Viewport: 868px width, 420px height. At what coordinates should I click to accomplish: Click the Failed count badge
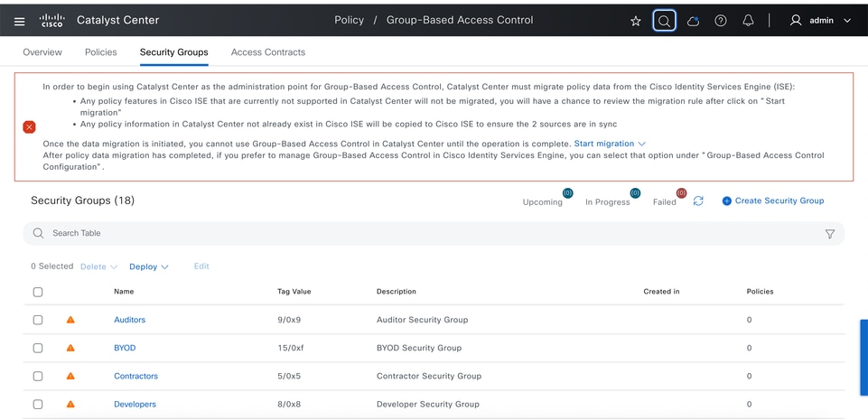tap(681, 193)
